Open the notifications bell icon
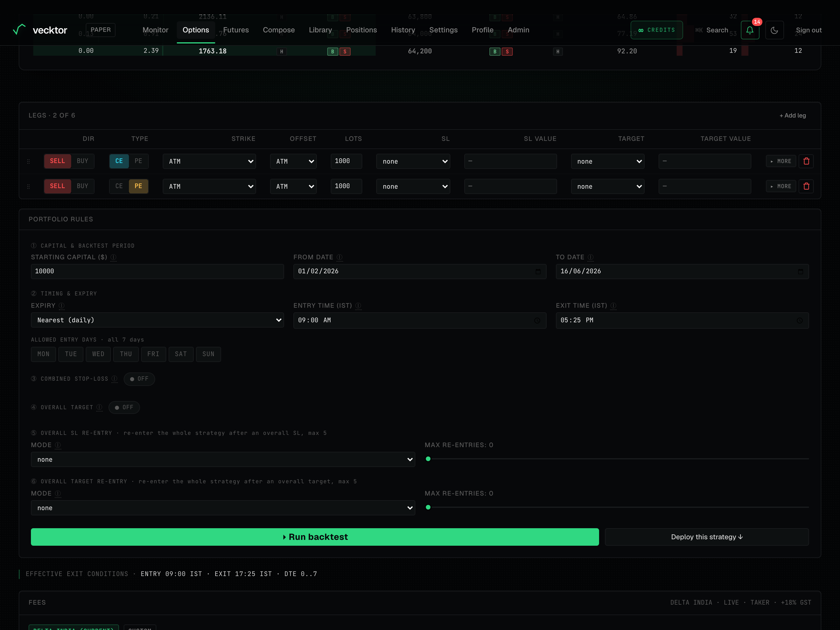Viewport: 840px width, 630px height. (x=750, y=30)
